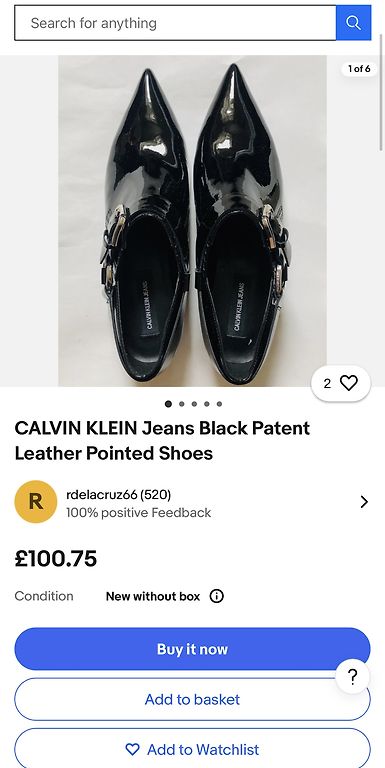
Task: Select the first image carousel dot
Action: 168,404
